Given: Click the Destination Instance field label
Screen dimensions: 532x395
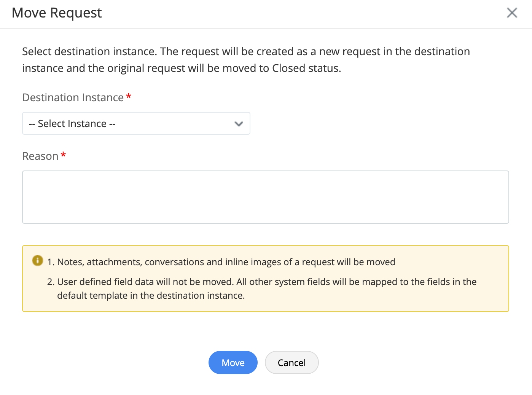Looking at the screenshot, I should pos(73,97).
